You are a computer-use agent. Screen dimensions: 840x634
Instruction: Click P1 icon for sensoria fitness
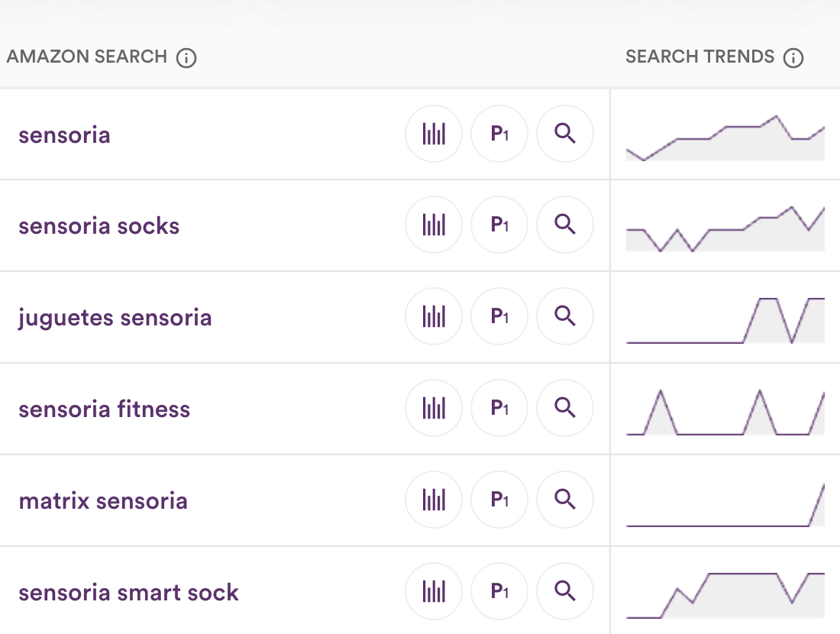click(x=499, y=409)
